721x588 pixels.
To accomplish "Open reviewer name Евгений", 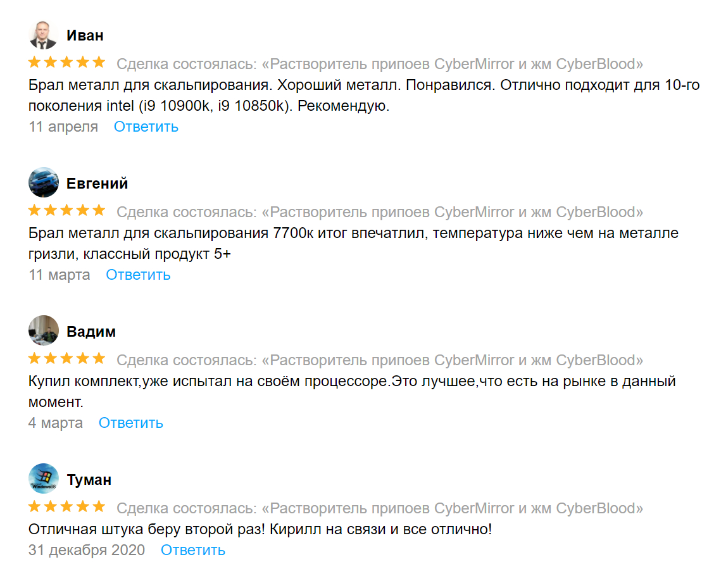I will 97,184.
